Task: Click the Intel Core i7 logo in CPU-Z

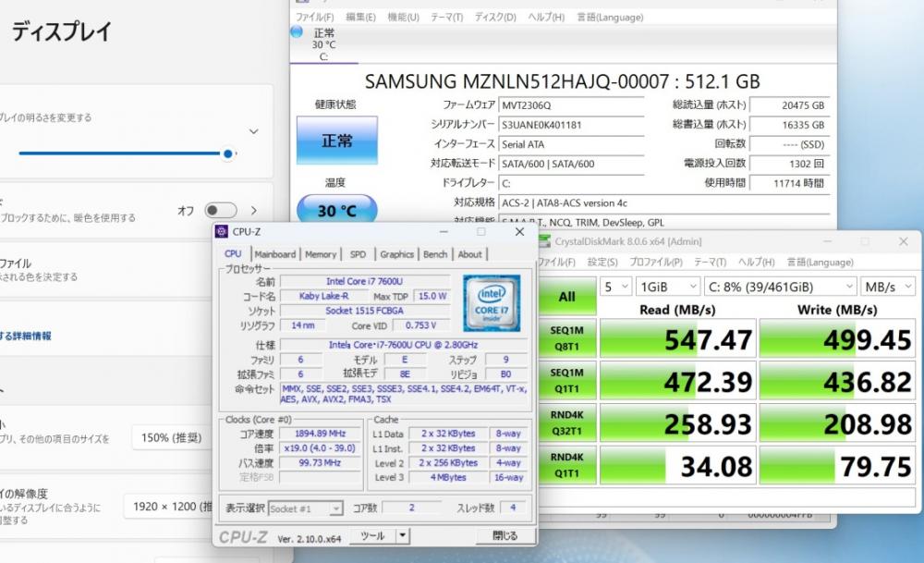Action: [492, 303]
